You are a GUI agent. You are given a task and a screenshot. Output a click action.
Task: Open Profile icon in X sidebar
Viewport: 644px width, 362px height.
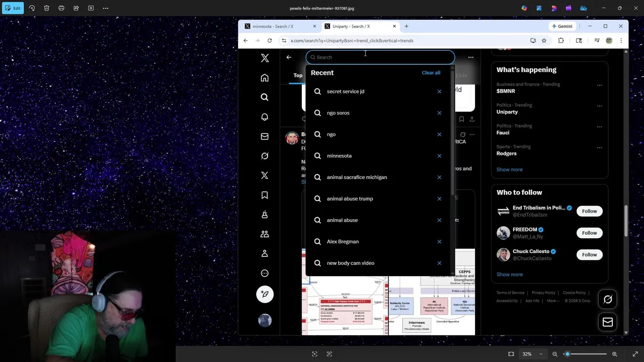pyautogui.click(x=265, y=254)
